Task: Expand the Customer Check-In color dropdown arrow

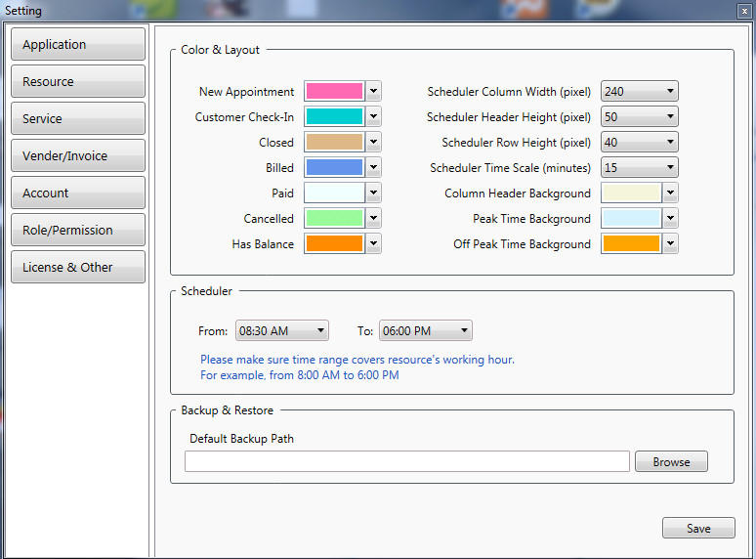Action: point(374,116)
